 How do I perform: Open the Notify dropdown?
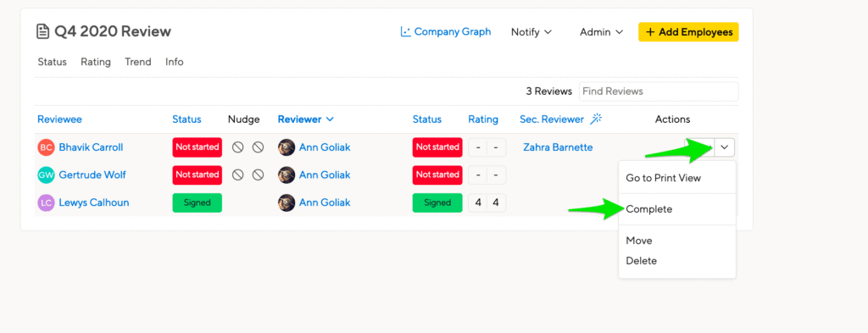coord(531,32)
